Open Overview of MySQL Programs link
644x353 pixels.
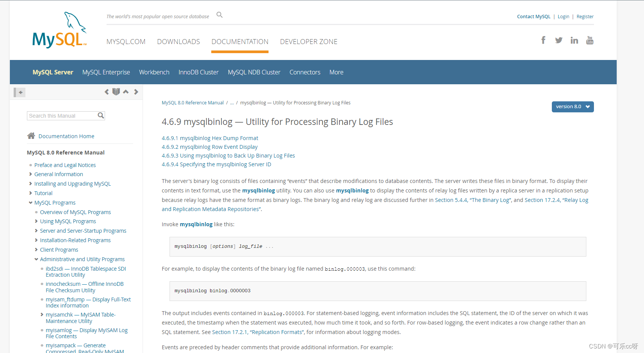click(x=75, y=212)
